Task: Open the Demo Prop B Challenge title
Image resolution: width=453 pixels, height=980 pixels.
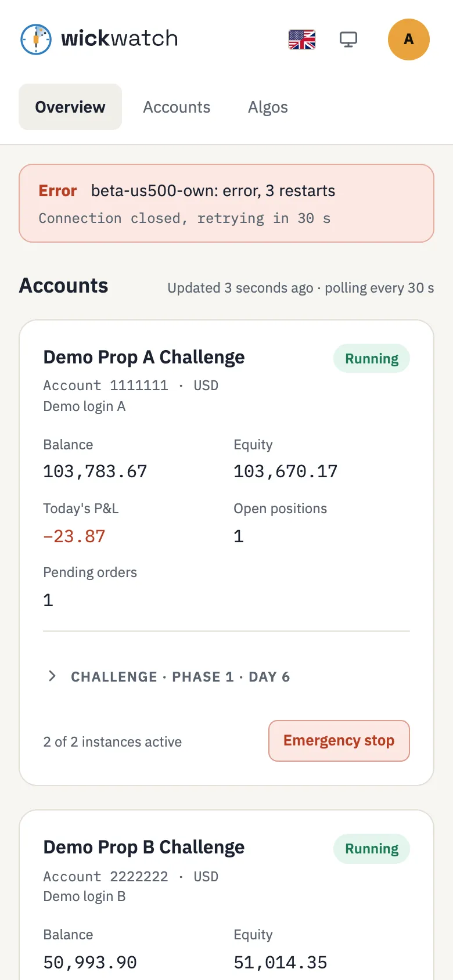Action: point(144,847)
